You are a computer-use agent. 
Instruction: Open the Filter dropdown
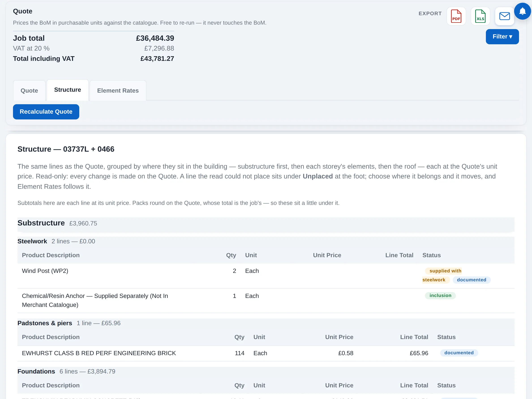pos(502,36)
